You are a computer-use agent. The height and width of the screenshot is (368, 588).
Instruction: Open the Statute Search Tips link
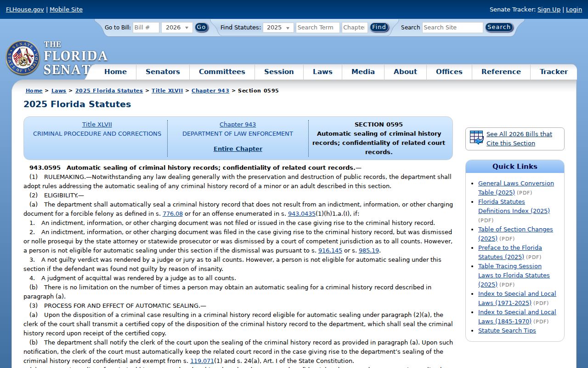click(x=507, y=331)
